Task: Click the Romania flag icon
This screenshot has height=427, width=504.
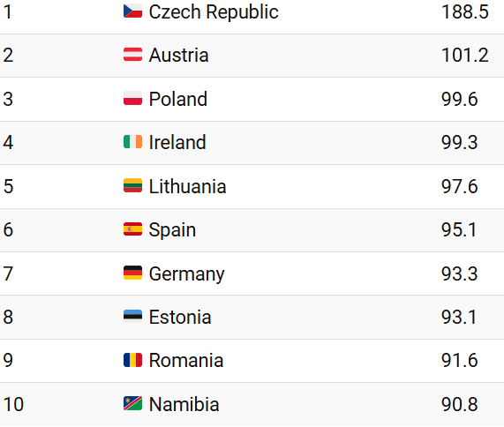Action: point(132,360)
